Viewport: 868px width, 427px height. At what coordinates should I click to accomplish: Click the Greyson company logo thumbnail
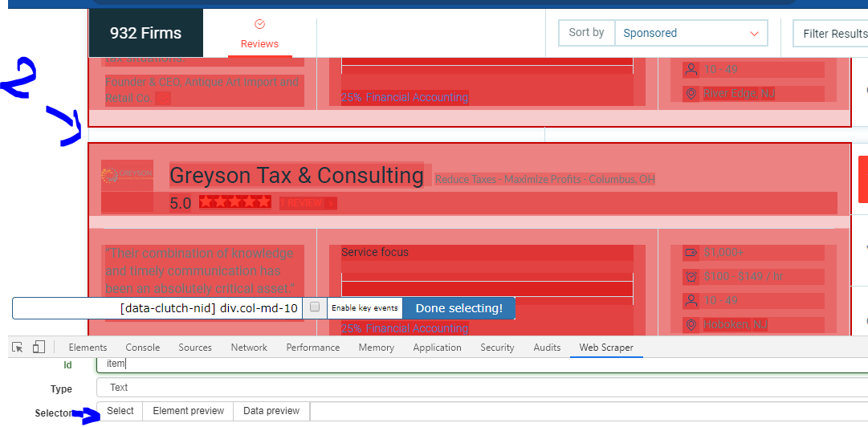point(127,176)
